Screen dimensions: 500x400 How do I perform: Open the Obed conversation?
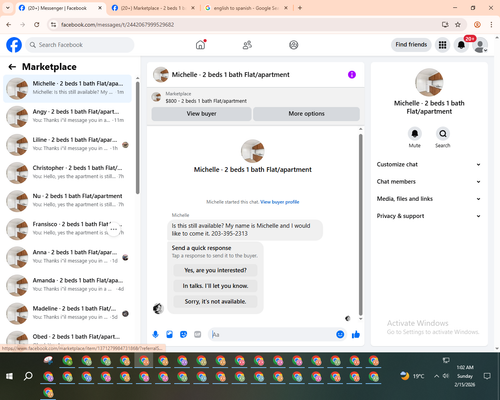[68, 337]
